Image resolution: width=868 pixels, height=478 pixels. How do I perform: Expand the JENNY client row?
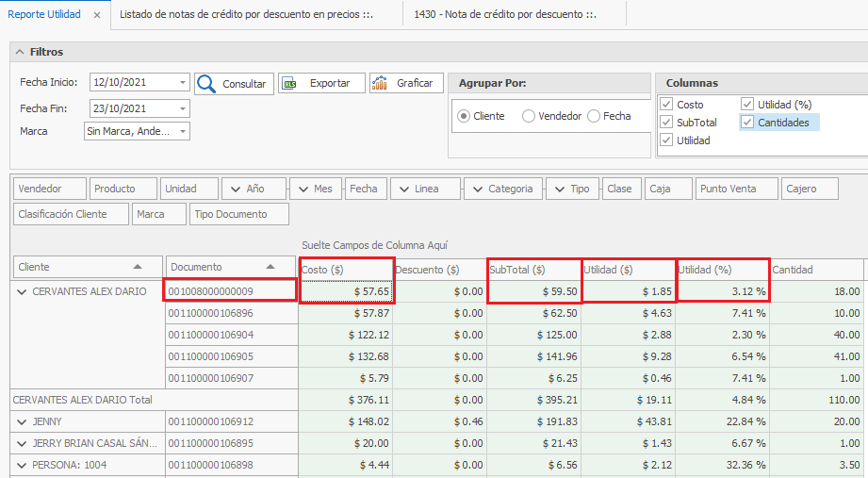point(21,421)
